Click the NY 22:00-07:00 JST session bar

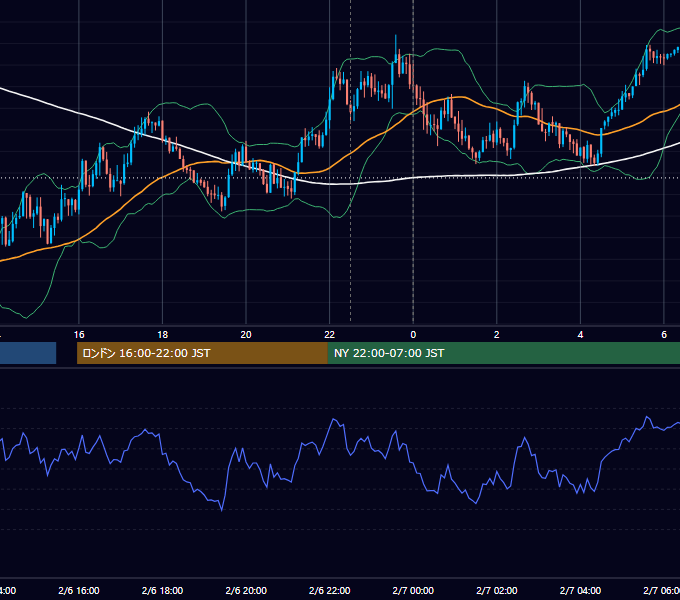tap(503, 353)
